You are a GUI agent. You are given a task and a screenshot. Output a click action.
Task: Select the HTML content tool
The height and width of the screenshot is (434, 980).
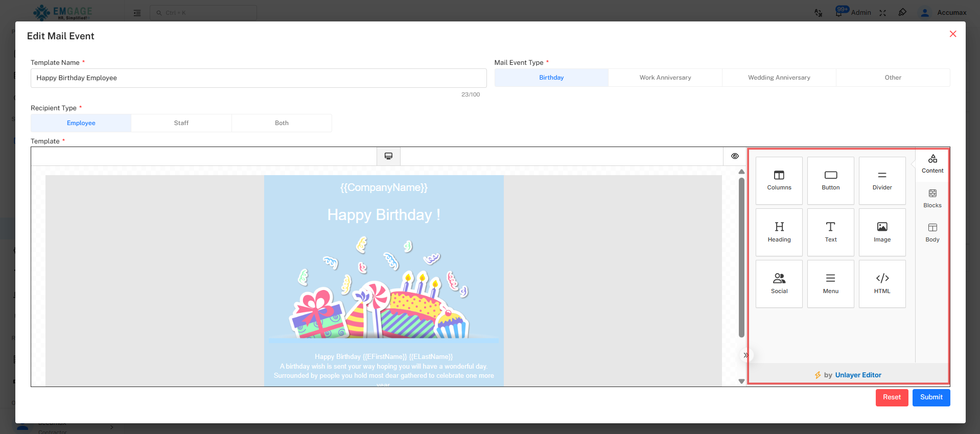pos(882,284)
